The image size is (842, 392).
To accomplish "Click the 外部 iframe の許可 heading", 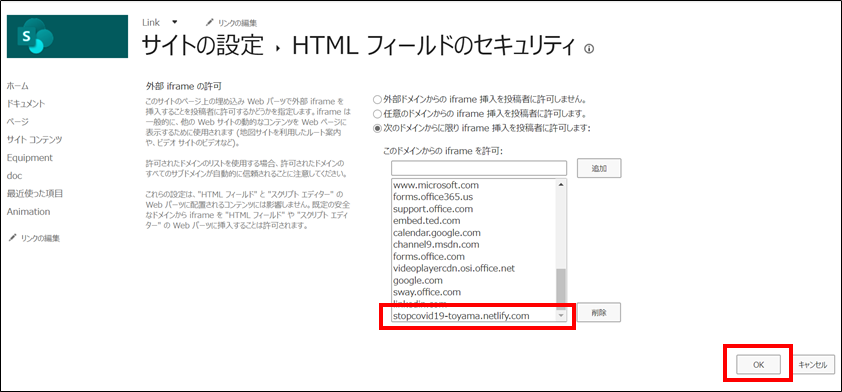I will (x=184, y=86).
